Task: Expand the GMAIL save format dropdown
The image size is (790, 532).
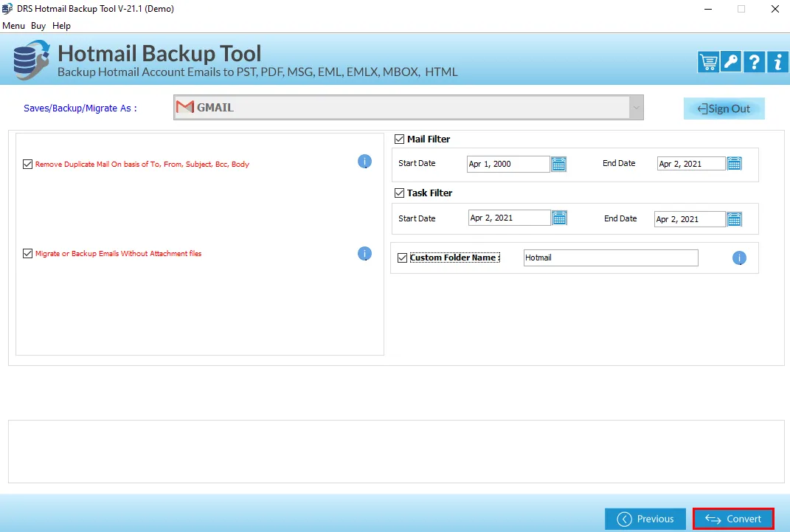Action: pyautogui.click(x=636, y=107)
